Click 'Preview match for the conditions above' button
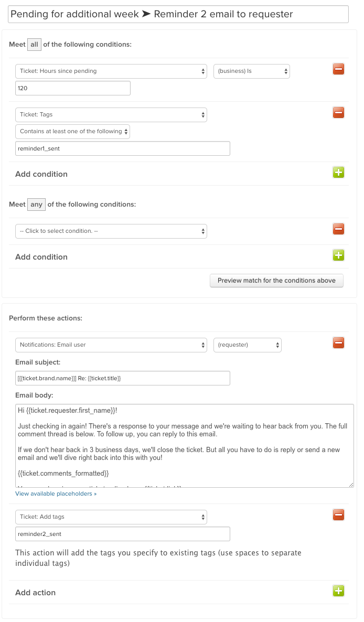The width and height of the screenshot is (364, 622). tap(276, 281)
